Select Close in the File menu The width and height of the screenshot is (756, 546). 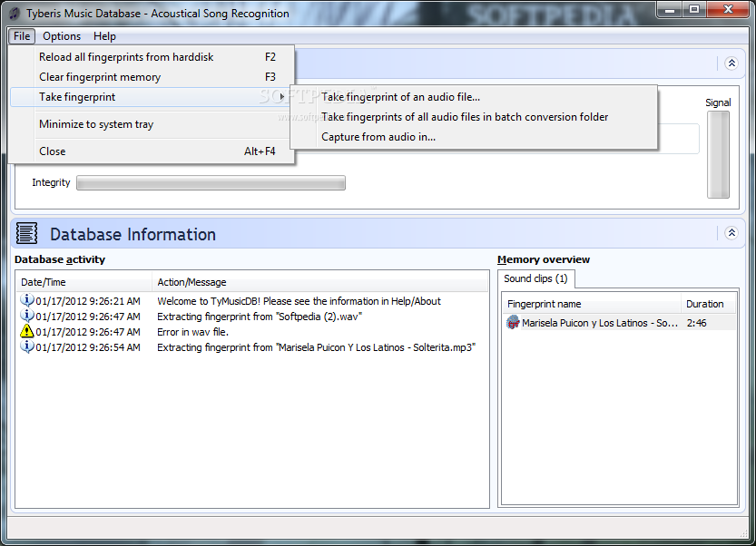click(152, 151)
